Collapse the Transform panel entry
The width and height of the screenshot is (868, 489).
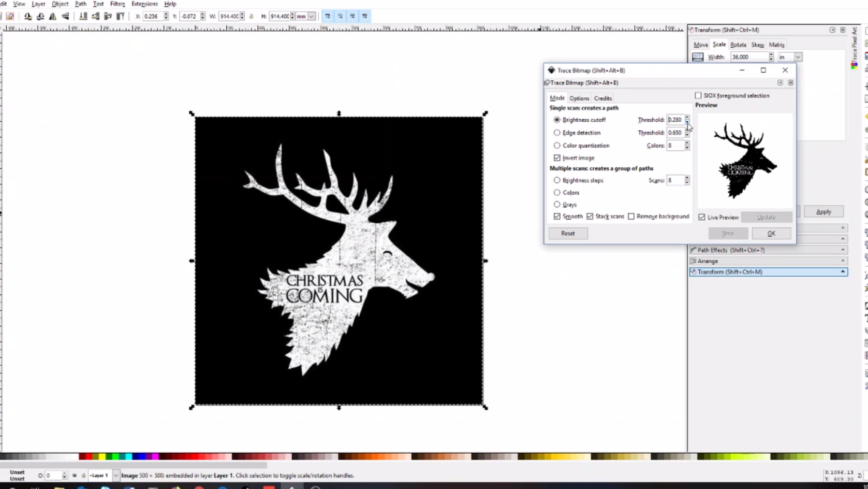(768, 272)
